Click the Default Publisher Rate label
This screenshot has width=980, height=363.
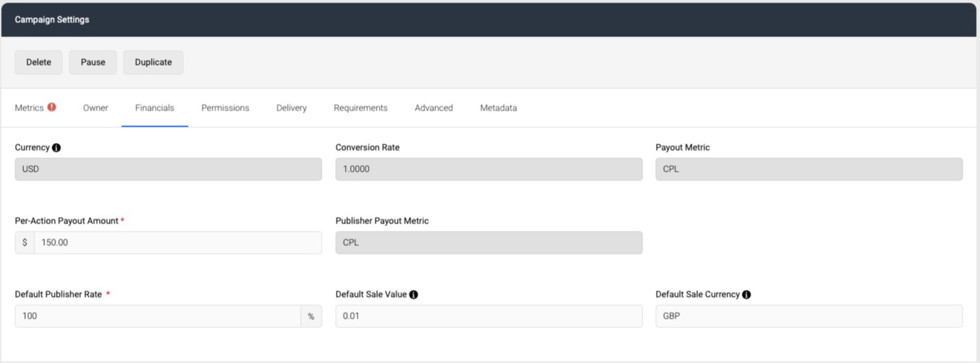[58, 294]
